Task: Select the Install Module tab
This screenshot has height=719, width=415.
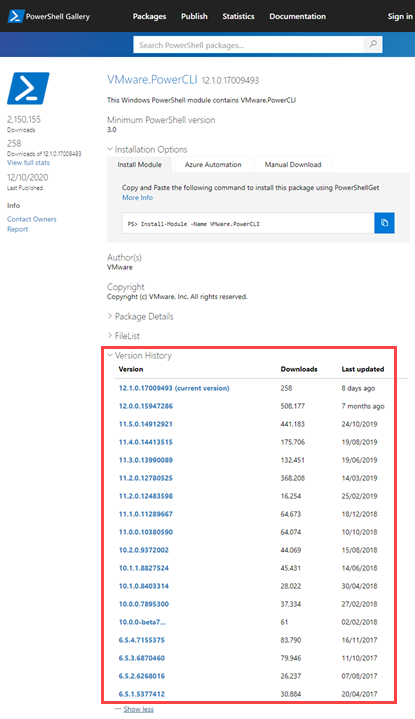Action: [139, 165]
